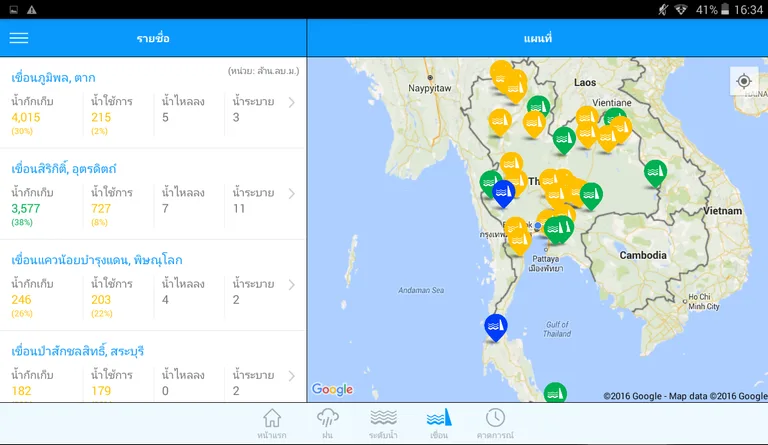Expand the เขื่อนภูมิพล, ตาก row chevron
Screen dimensions: 768x445
tap(291, 102)
